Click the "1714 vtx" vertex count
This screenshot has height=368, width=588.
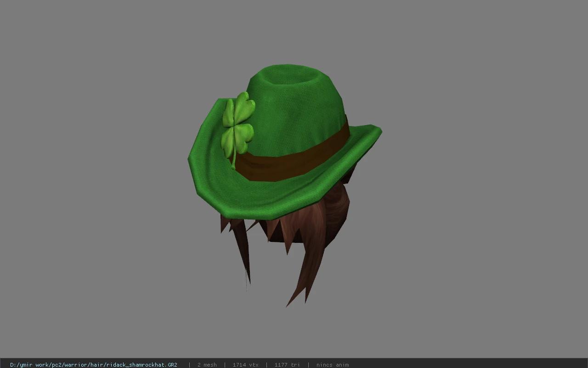click(x=245, y=365)
